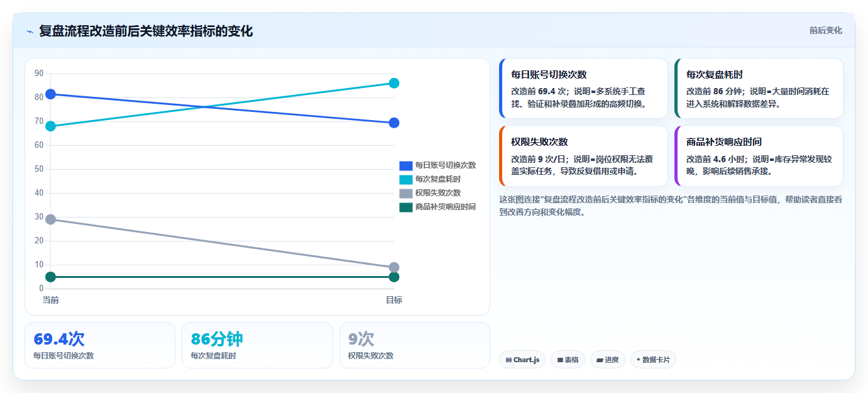Click the 表格 tag

coord(568,360)
